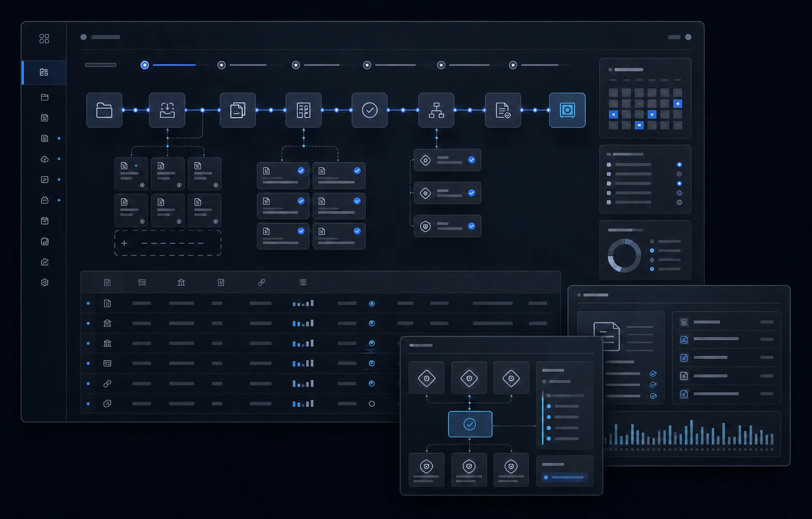Select first radio in the right list panel
Image resolution: width=812 pixels, height=519 pixels.
pos(679,165)
